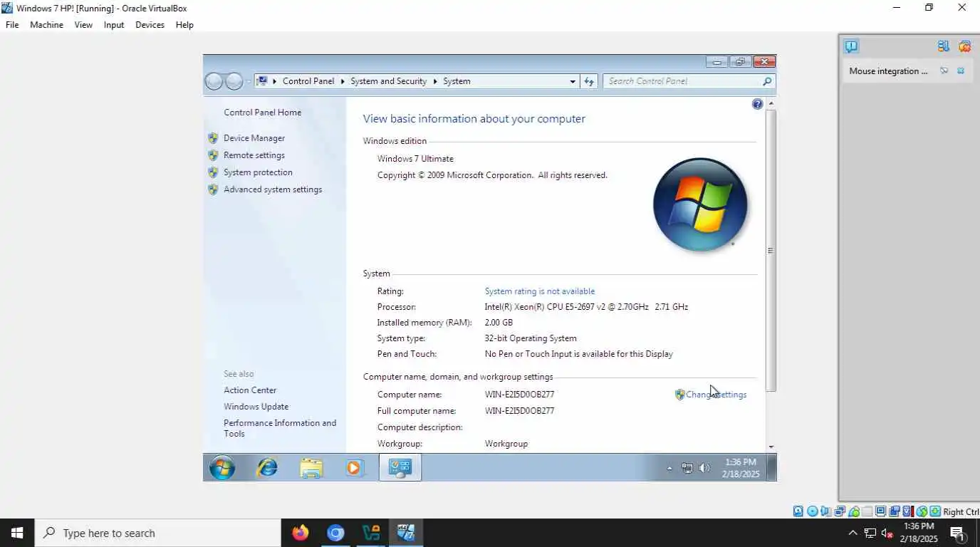Click VirtualBox display status icon
The width and height of the screenshot is (980, 547).
click(880, 511)
